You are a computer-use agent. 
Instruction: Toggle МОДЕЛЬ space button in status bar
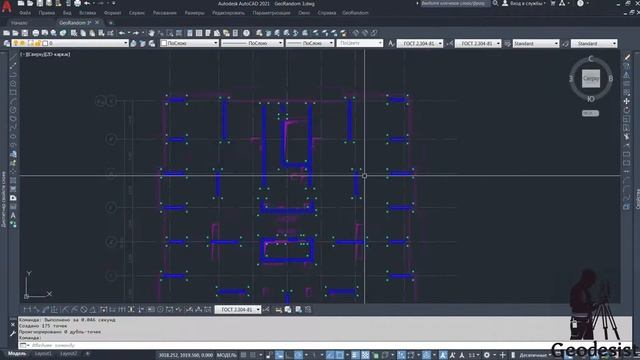tap(227, 355)
